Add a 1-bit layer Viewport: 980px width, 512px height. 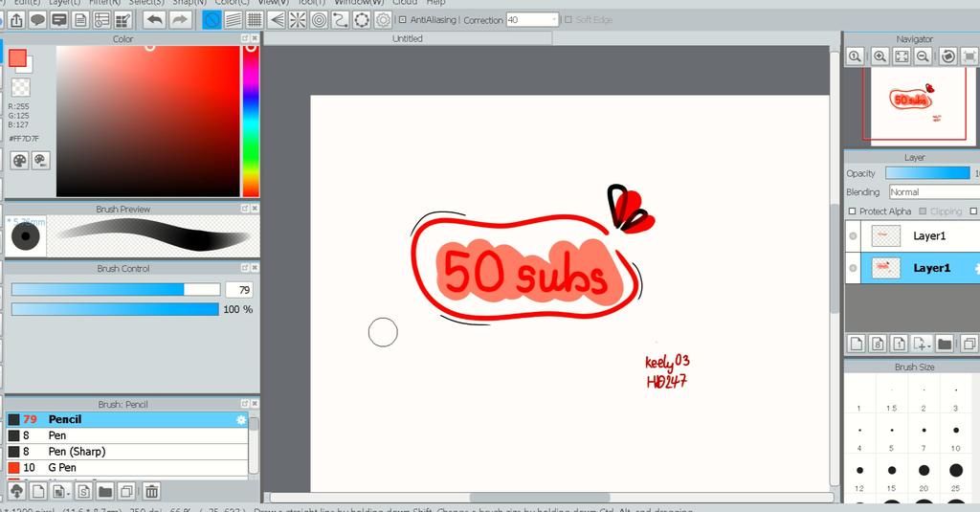click(899, 344)
